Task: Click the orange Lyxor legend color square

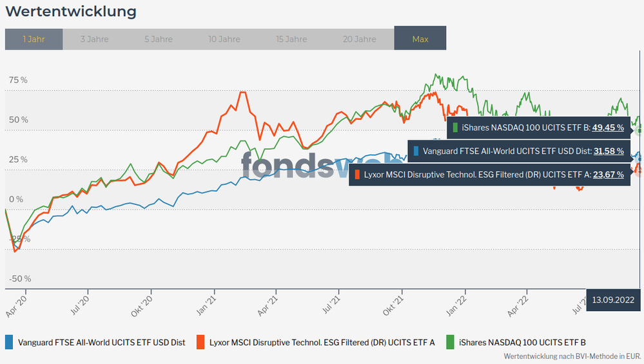Action: coord(200,342)
